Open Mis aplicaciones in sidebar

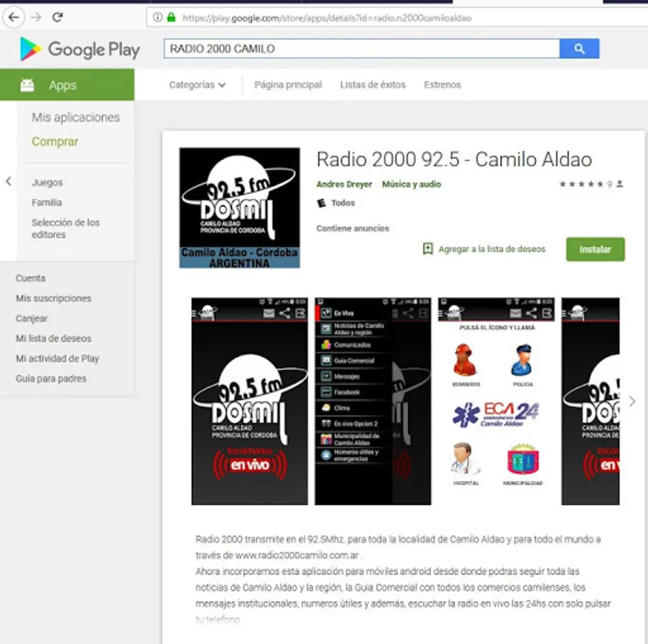[76, 117]
